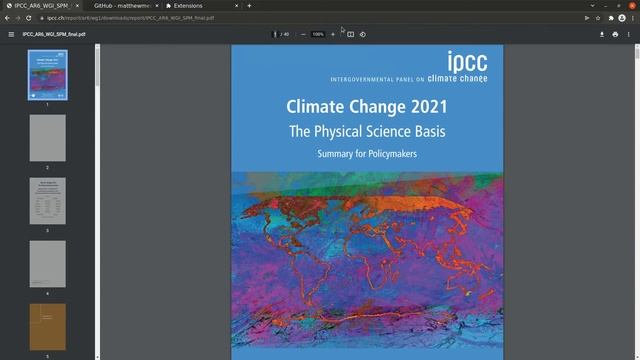Click the site info lock icon
Image resolution: width=640 pixels, height=360 pixels.
point(42,18)
